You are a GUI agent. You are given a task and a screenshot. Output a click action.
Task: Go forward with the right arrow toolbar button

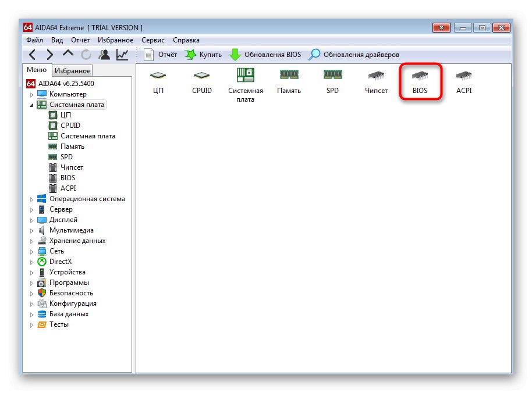point(49,54)
